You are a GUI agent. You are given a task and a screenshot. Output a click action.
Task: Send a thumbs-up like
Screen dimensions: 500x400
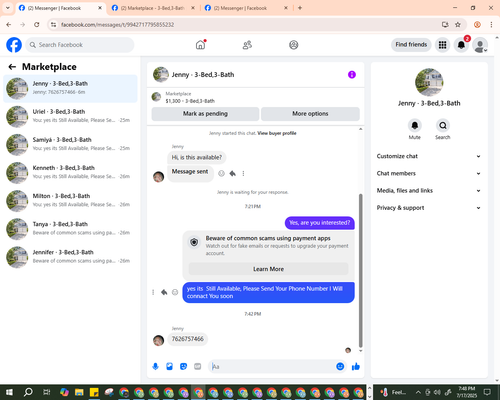click(356, 367)
